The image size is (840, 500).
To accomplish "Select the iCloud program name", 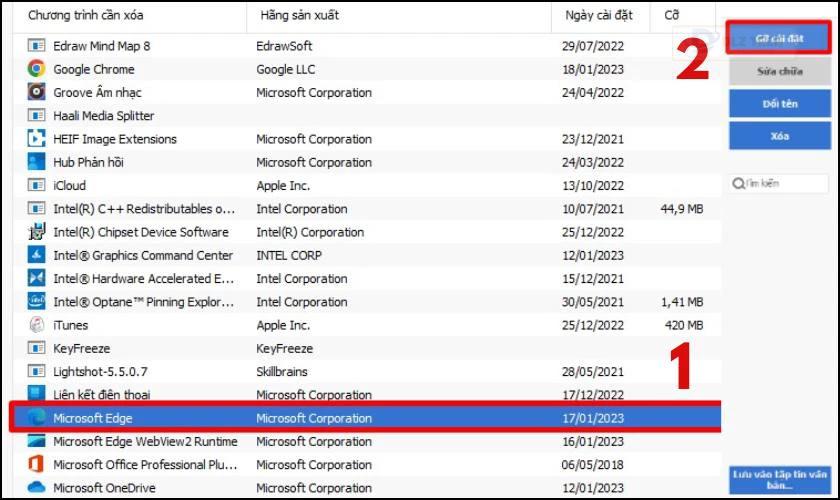I will 69,185.
